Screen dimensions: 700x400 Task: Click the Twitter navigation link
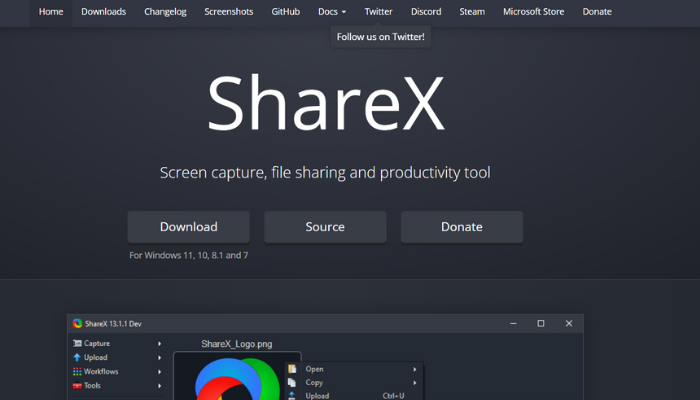[379, 12]
